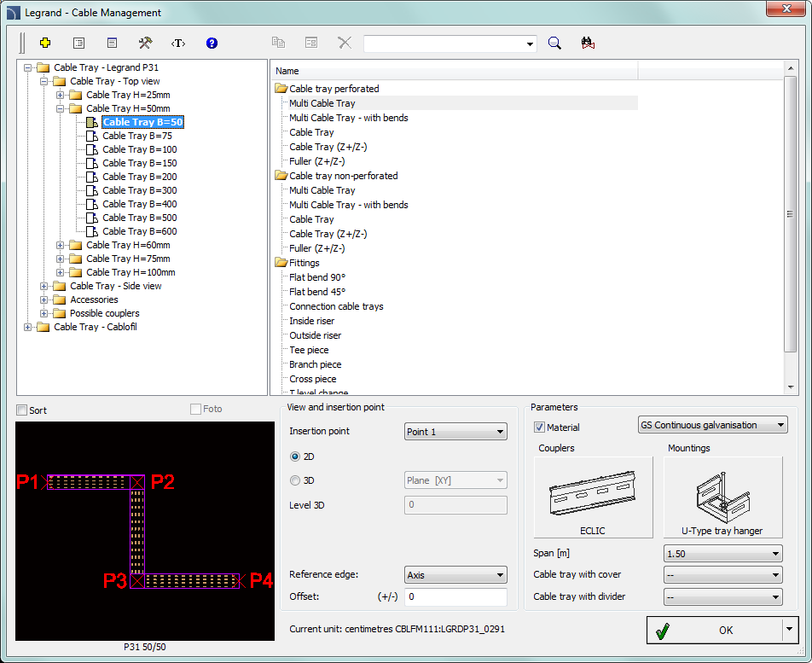This screenshot has height=663, width=812.
Task: Click the list's vertical scrollbar
Action: [790, 213]
